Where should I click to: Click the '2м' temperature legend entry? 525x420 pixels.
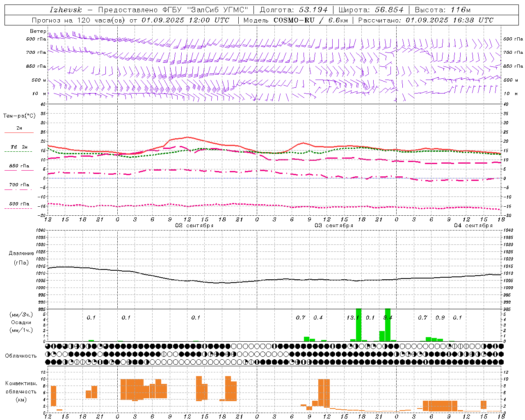tap(19, 128)
